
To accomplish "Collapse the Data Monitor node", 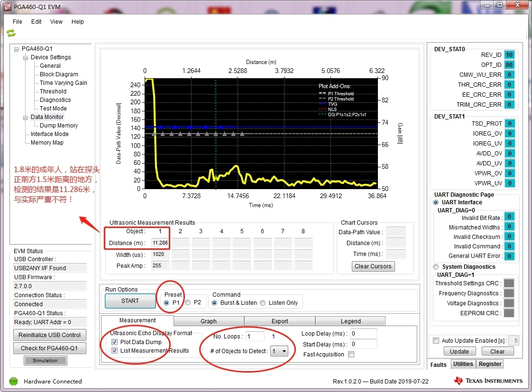I will click(26, 118).
